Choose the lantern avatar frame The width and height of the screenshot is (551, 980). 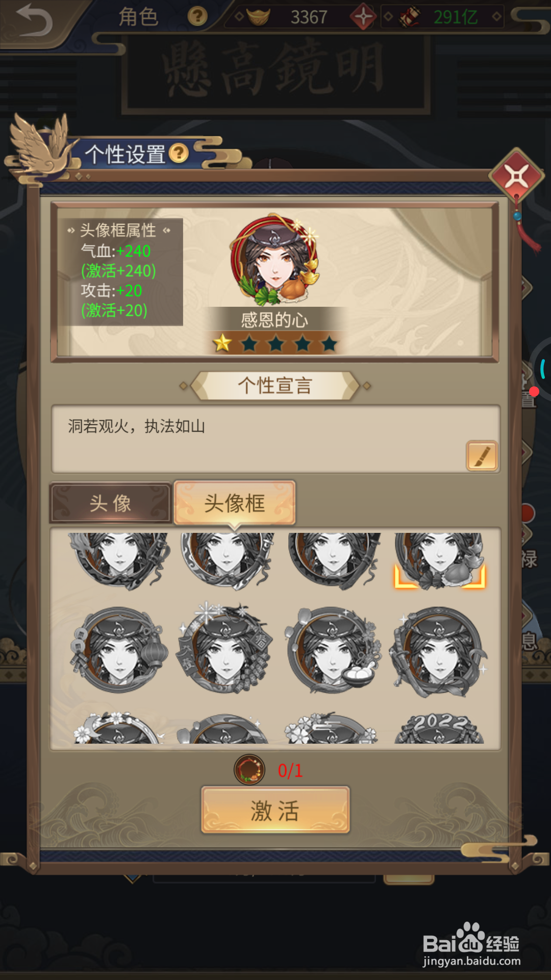point(119,649)
